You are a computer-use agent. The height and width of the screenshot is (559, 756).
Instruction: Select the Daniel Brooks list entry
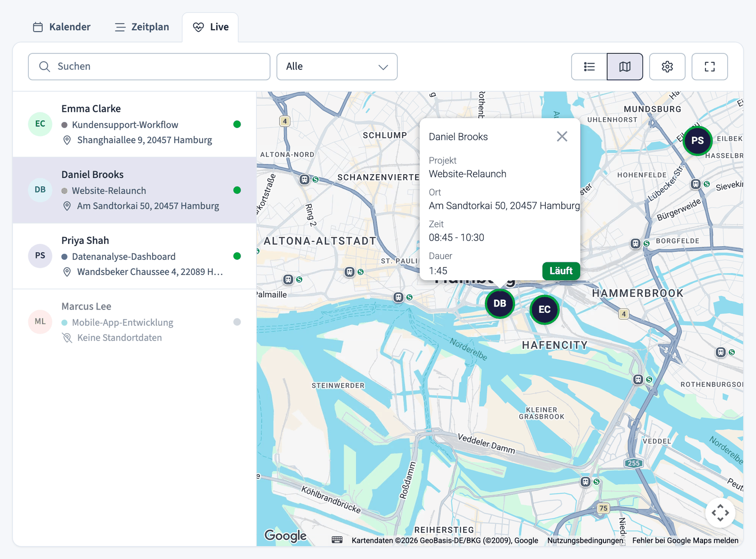135,190
